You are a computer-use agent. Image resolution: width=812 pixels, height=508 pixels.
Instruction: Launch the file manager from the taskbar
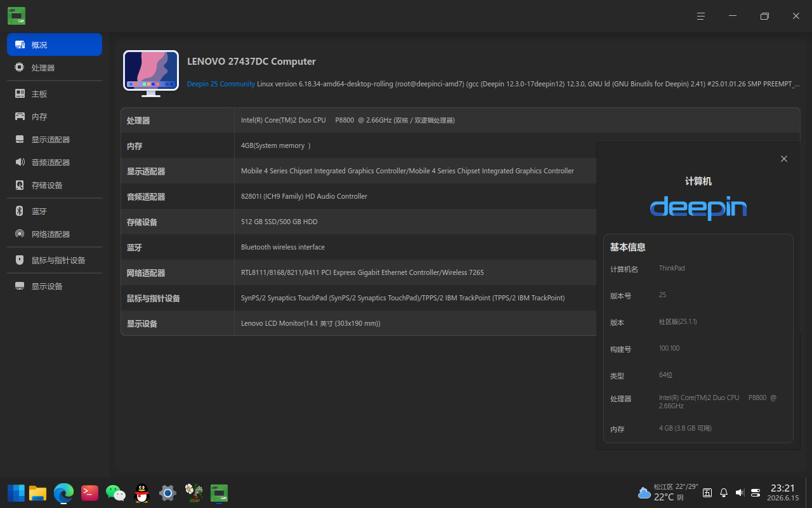38,493
